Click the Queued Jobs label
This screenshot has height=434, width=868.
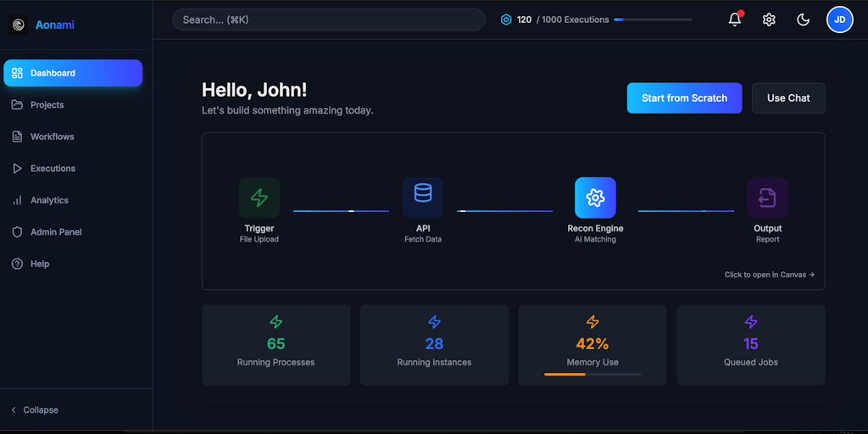[751, 363]
